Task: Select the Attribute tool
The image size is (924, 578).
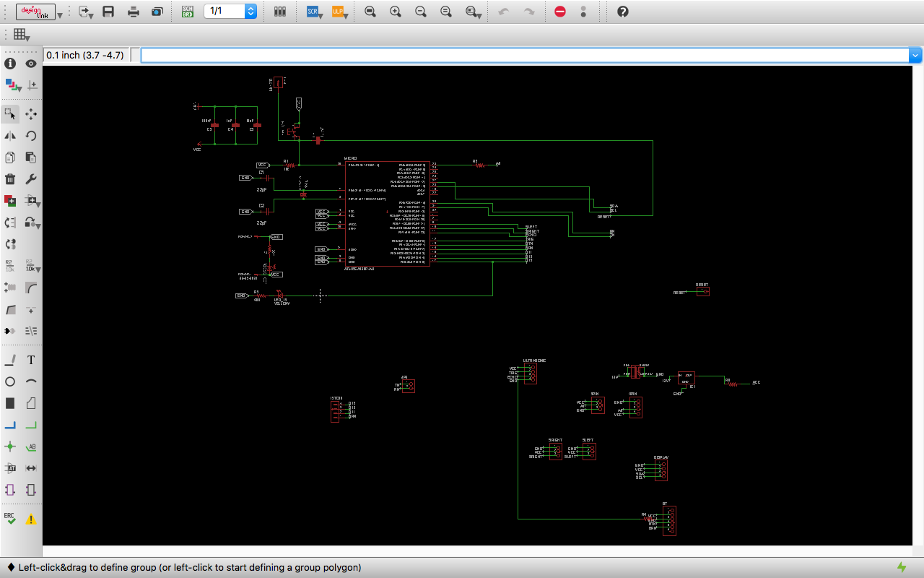Action: pos(10,468)
